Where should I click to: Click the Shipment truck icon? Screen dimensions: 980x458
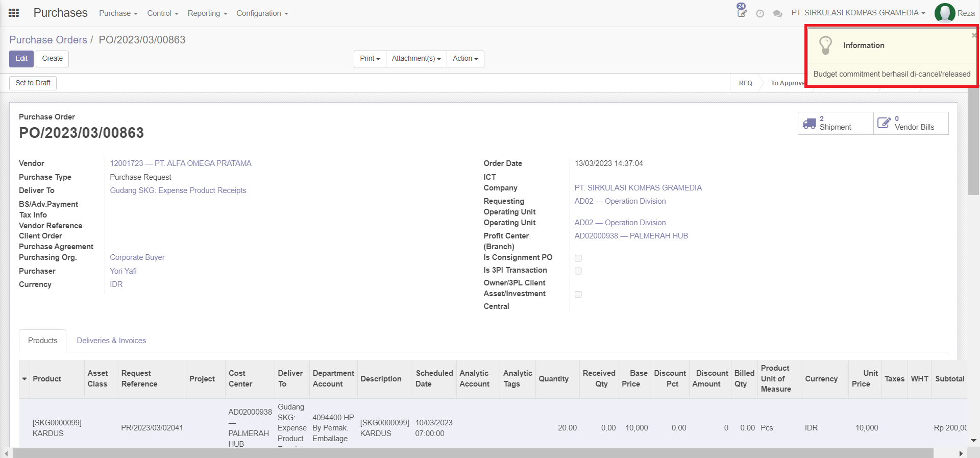tap(810, 123)
